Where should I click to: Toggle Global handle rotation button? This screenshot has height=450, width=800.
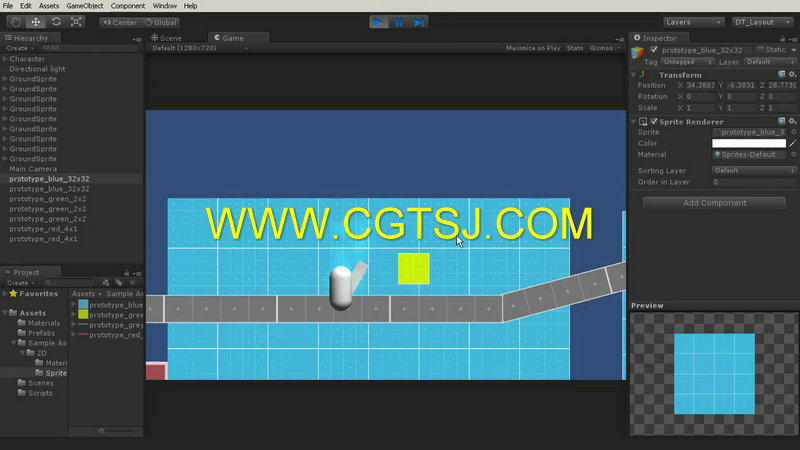point(160,22)
